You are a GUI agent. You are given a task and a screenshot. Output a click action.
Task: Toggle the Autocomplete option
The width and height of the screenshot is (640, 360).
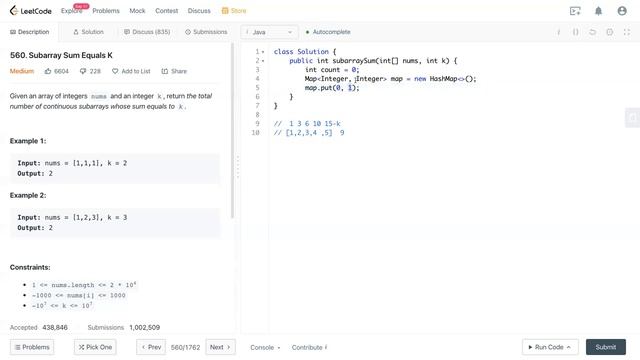[328, 32]
